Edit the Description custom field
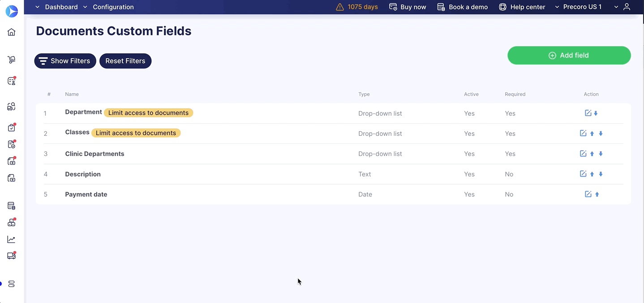 tap(583, 174)
